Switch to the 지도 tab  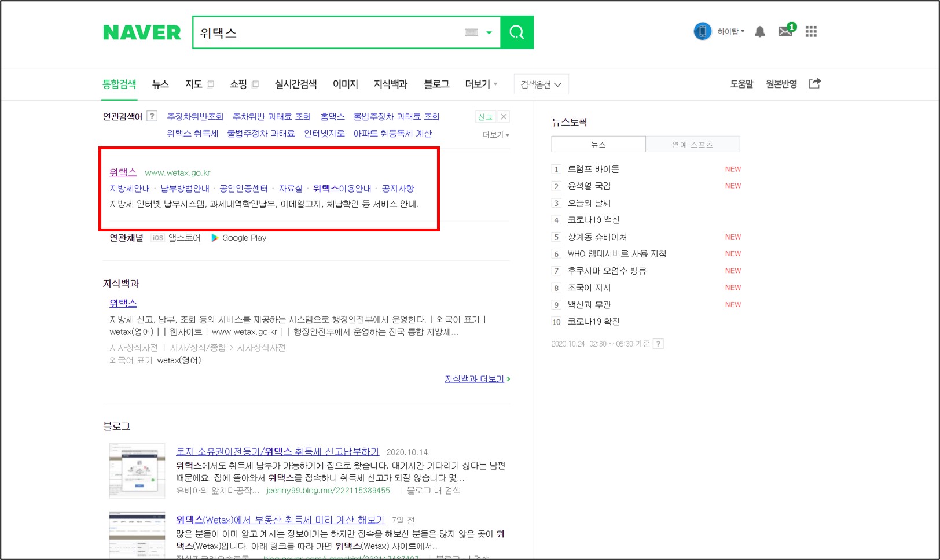[193, 84]
